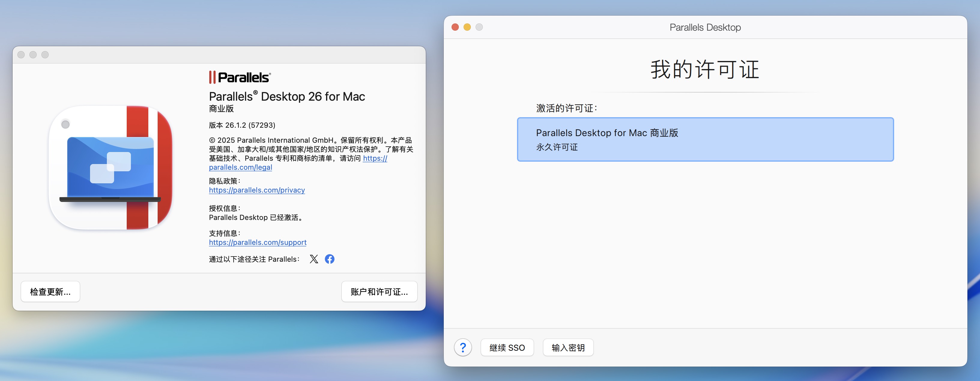Close the Parallels Desktop license window
Viewport: 980px width, 381px height.
(x=455, y=27)
